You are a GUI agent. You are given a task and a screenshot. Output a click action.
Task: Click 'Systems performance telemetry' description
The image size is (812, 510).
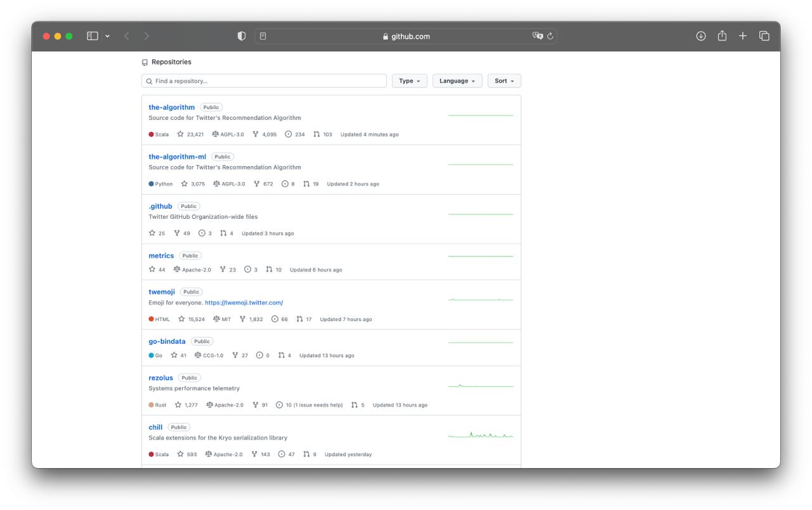tap(194, 388)
